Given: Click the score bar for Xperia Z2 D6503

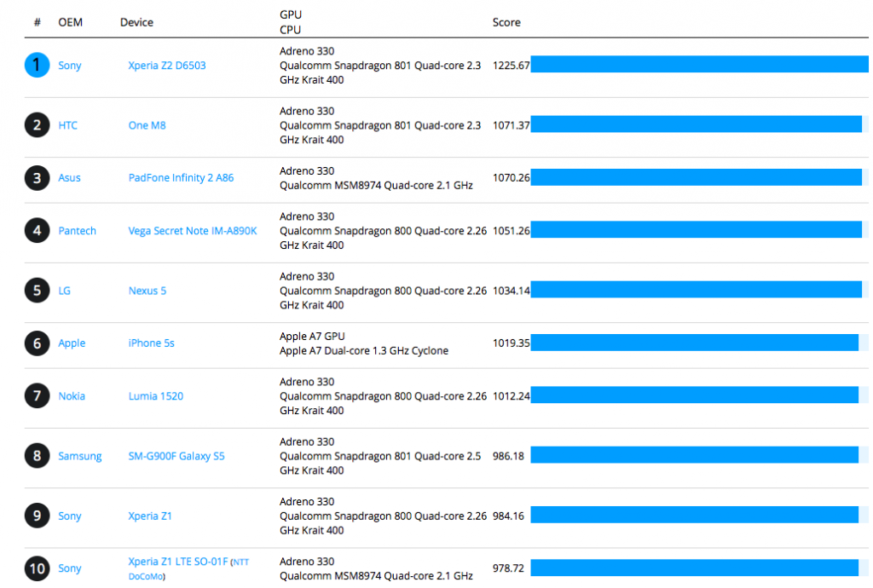Looking at the screenshot, I should (x=699, y=64).
